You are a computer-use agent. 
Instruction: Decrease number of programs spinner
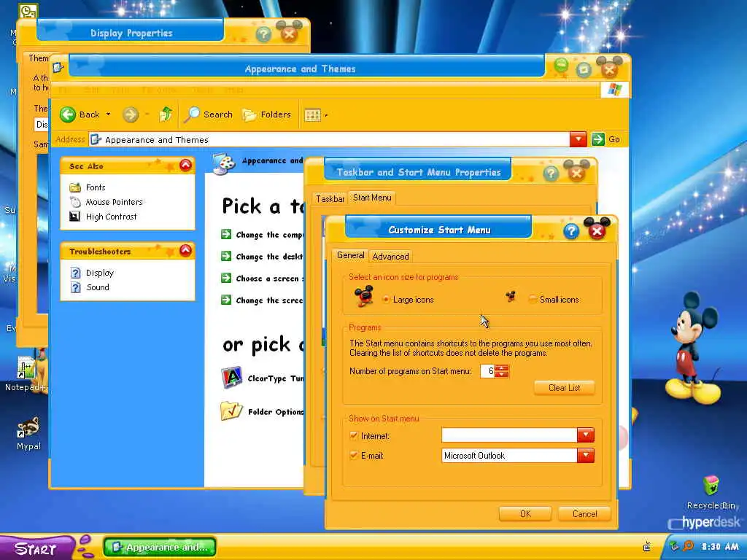coord(502,374)
